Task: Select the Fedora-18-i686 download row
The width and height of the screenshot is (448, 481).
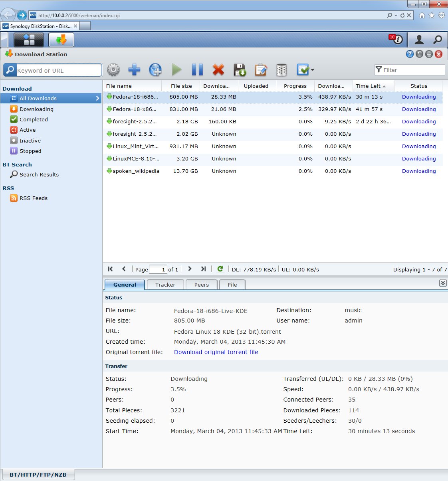Action: [x=273, y=97]
